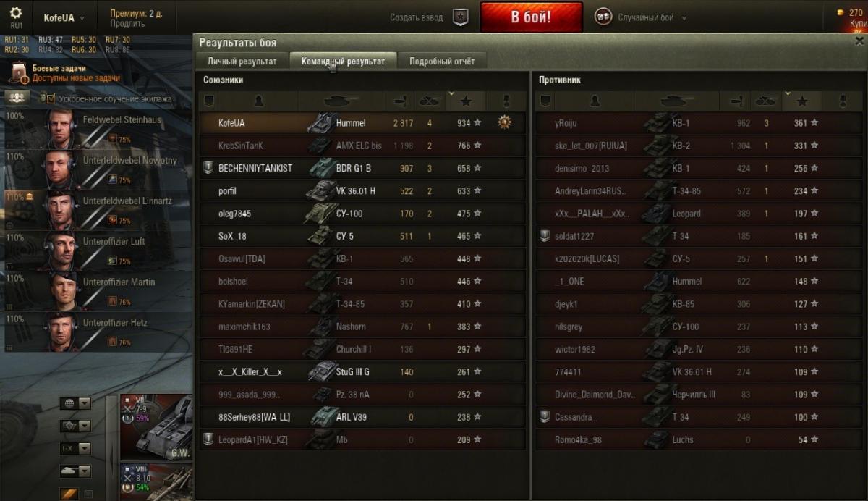Sort allies by kills column icon

(x=430, y=101)
